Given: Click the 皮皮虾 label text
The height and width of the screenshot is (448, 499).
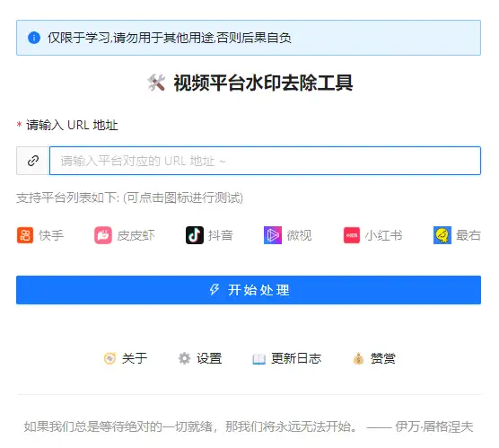Looking at the screenshot, I should (136, 235).
